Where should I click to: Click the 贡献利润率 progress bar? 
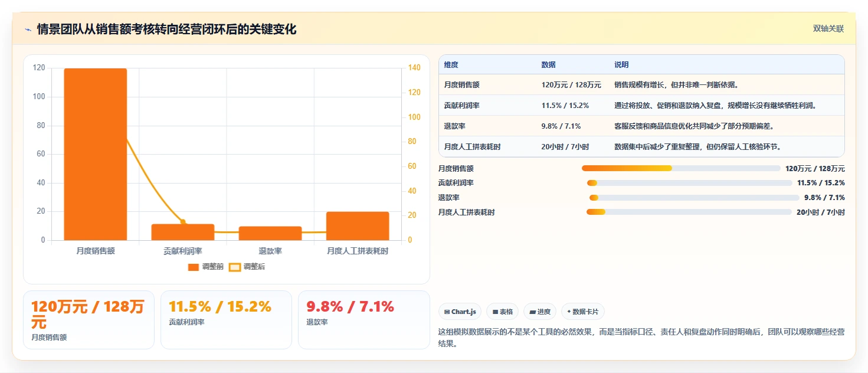(690, 183)
